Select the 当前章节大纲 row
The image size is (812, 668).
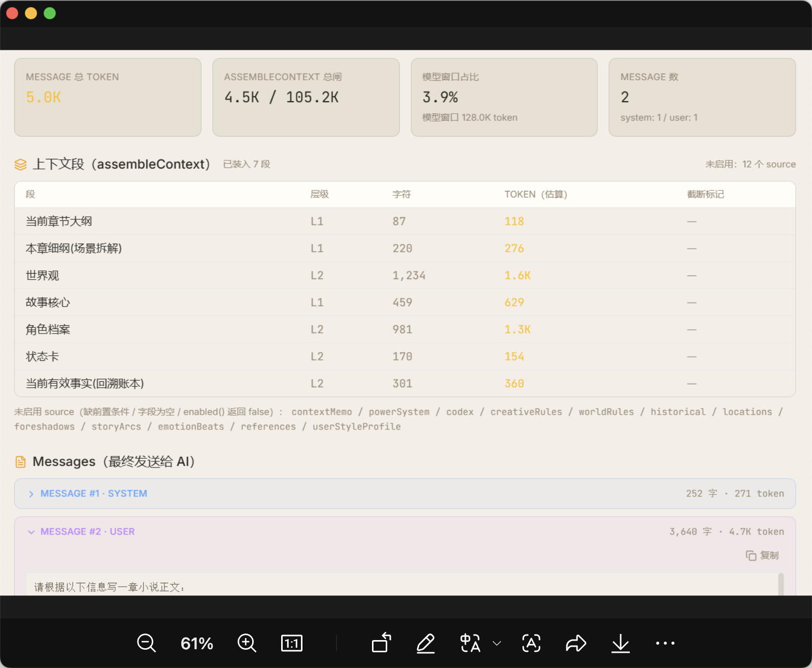coord(405,221)
